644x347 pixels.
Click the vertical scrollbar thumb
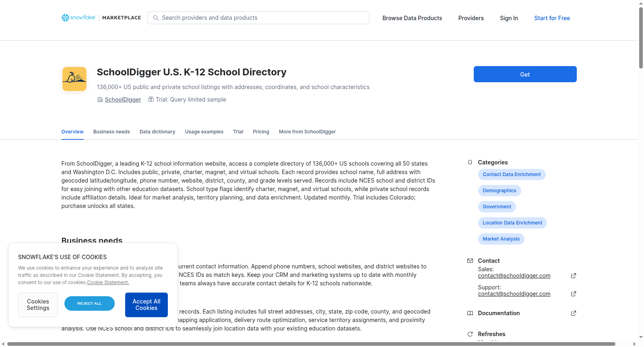click(641, 38)
